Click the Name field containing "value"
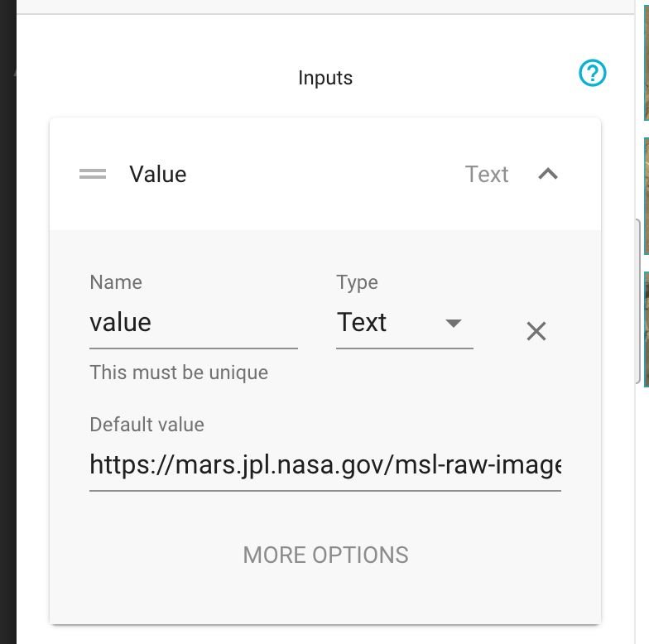Viewport: 649px width, 644px height. (x=193, y=323)
